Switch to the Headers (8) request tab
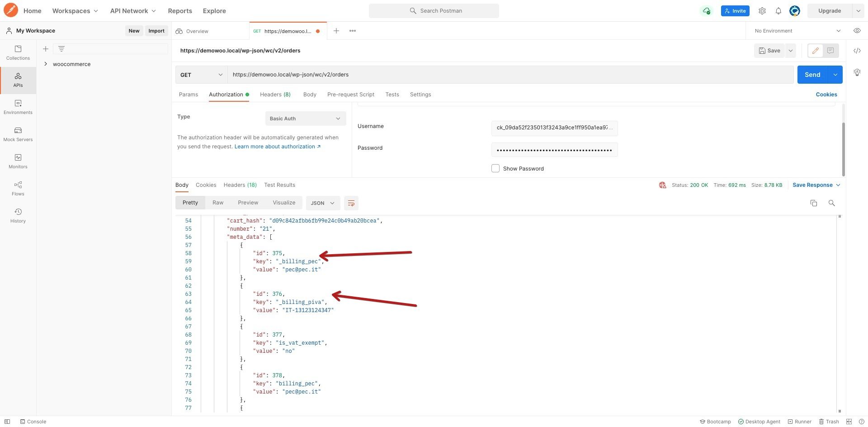Screen dimensions: 868x427 pyautogui.click(x=275, y=95)
